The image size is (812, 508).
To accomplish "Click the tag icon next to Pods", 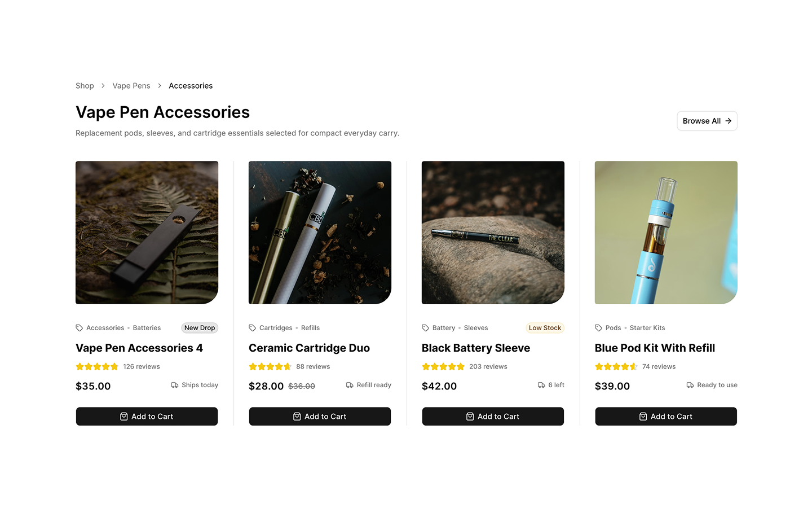I will point(599,328).
